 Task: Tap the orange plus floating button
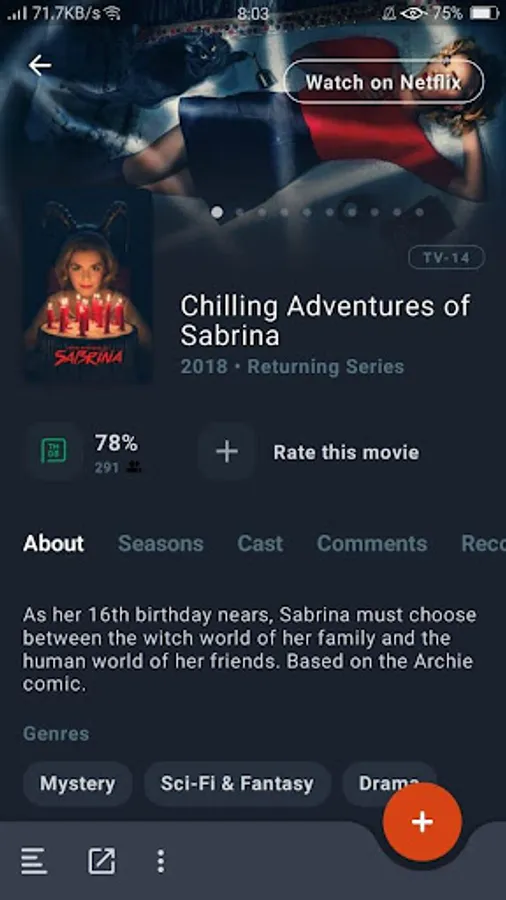[422, 822]
